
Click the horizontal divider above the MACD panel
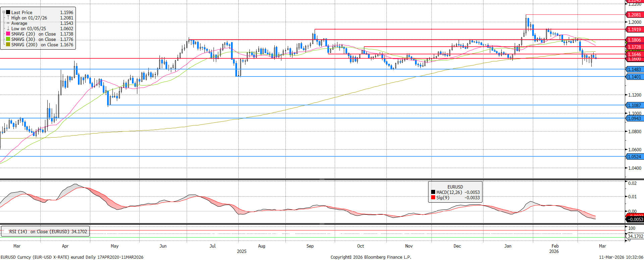tap(322, 179)
